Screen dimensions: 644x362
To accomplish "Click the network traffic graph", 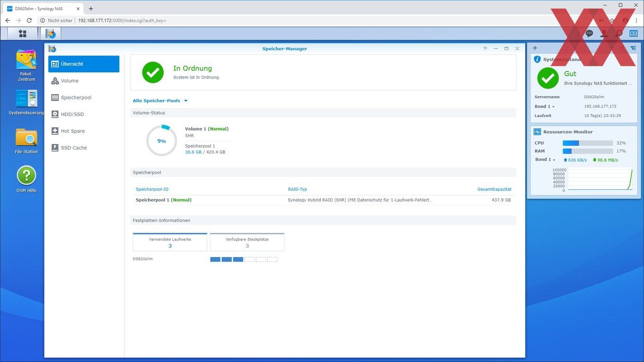I will coord(599,179).
